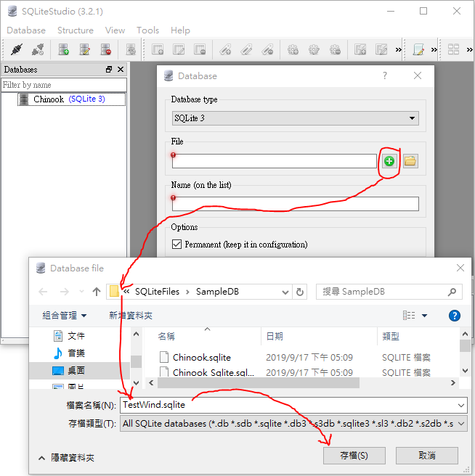Open the 存檔類型 file type dropdown
Screen dimensions: 475x476
coord(293,424)
